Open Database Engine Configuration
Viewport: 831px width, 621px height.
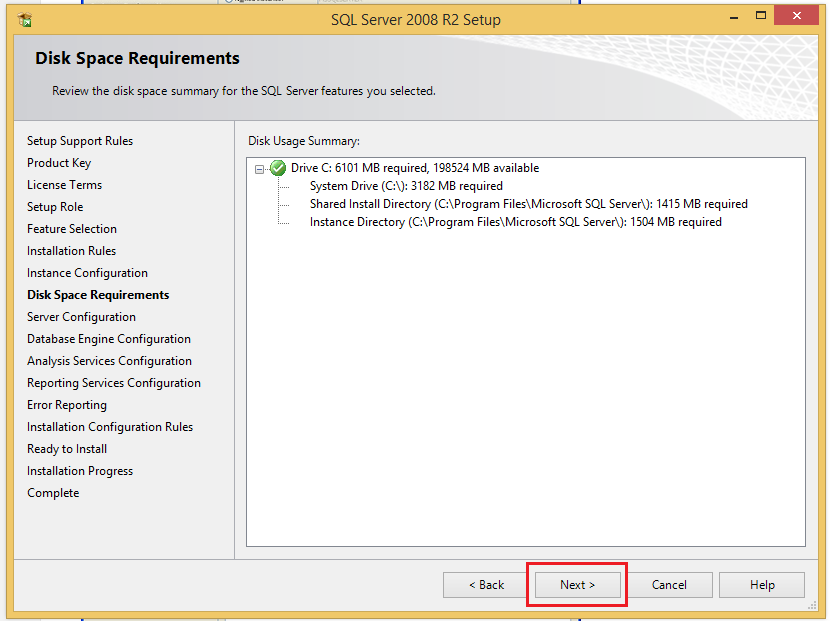coord(108,338)
